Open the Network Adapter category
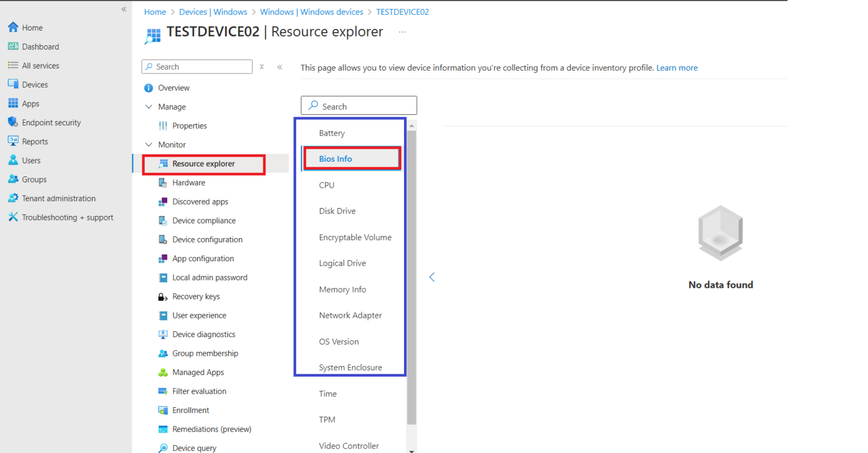This screenshot has height=453, width=868. point(350,316)
